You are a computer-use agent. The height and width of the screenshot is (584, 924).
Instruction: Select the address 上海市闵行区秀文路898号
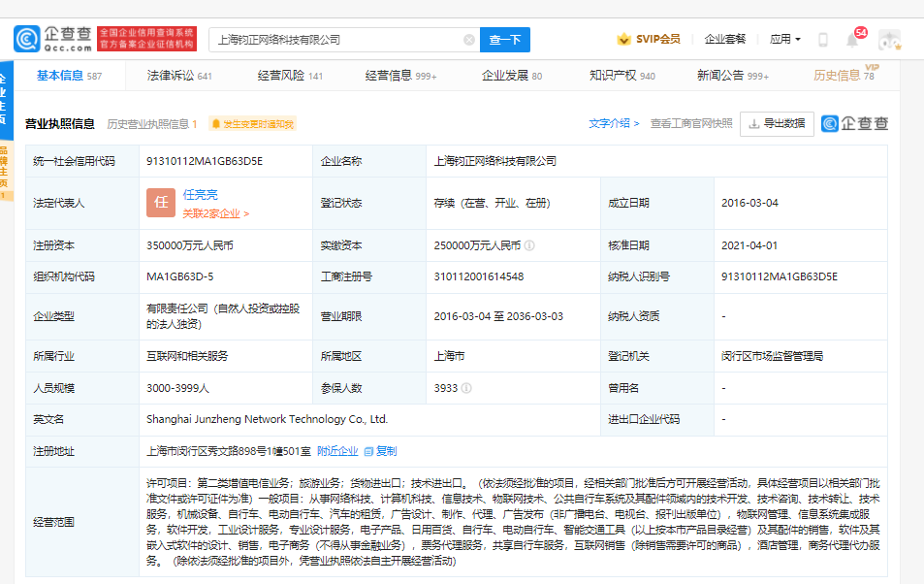point(229,451)
